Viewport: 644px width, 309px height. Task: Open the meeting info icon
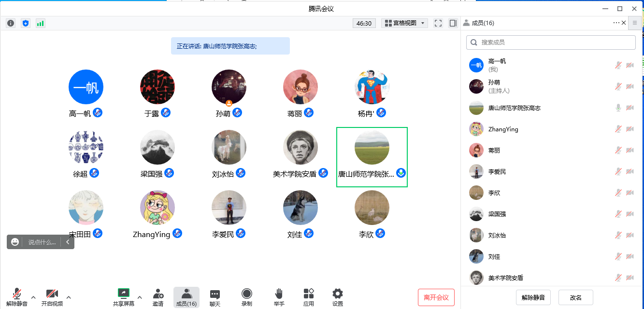click(x=11, y=23)
